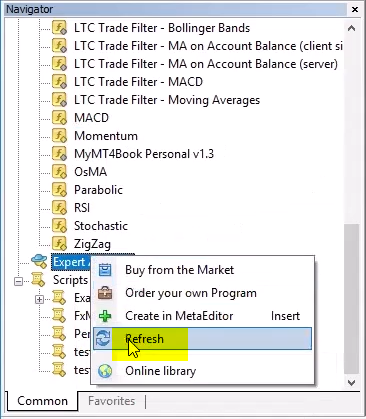Click the Scripts folder scroll icon
Screen dimensions: 366x419
tap(38, 280)
